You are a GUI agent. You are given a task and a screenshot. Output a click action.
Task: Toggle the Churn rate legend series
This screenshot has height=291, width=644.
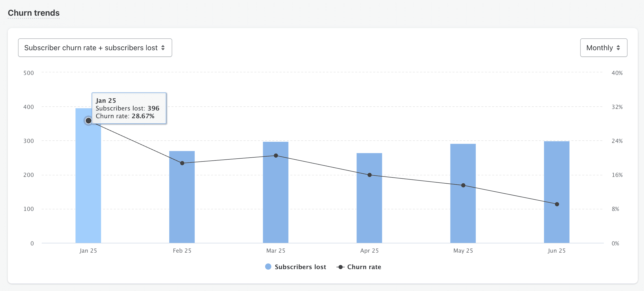pyautogui.click(x=364, y=267)
